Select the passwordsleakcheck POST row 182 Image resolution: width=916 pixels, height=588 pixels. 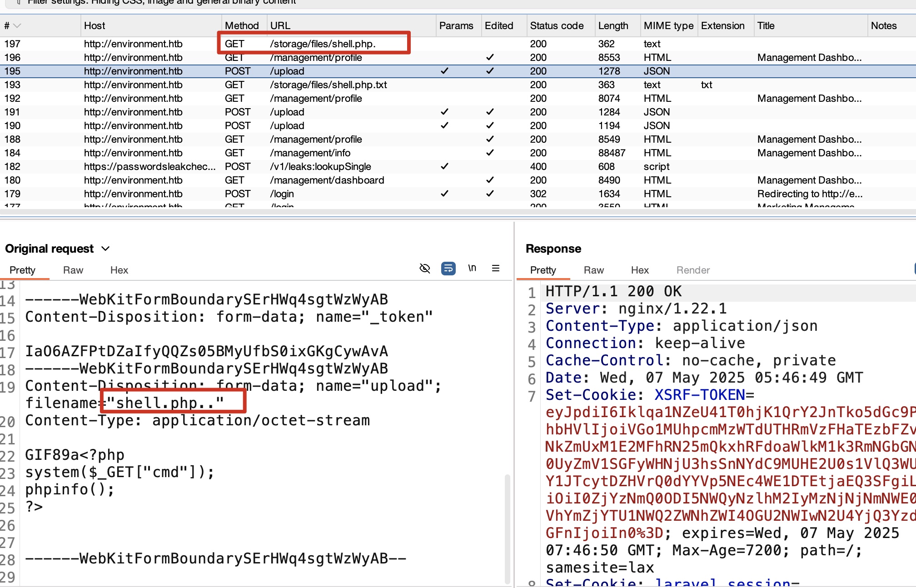click(x=150, y=166)
